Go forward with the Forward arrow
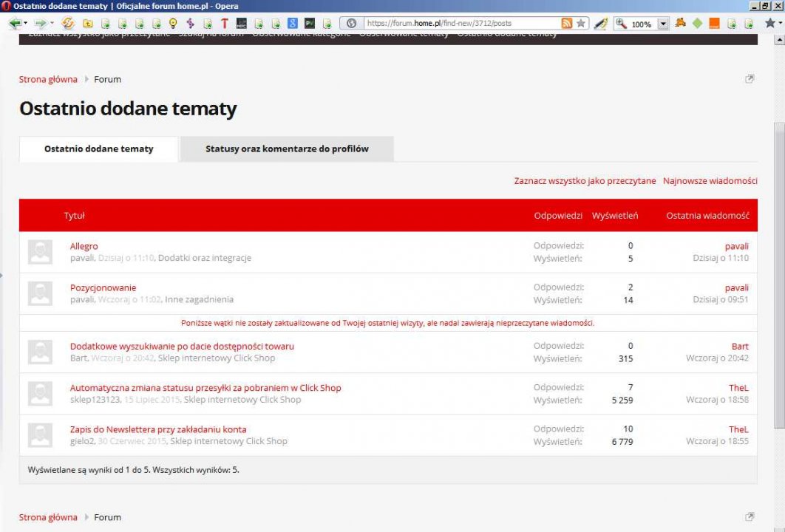The width and height of the screenshot is (785, 532). pos(40,23)
